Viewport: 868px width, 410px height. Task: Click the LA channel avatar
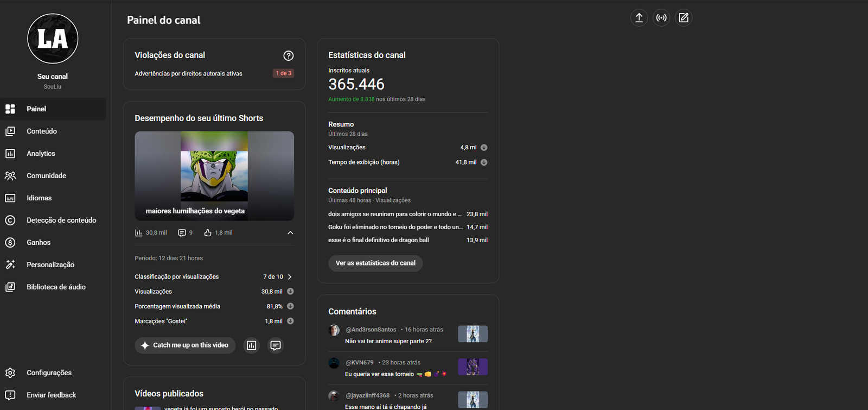click(53, 39)
